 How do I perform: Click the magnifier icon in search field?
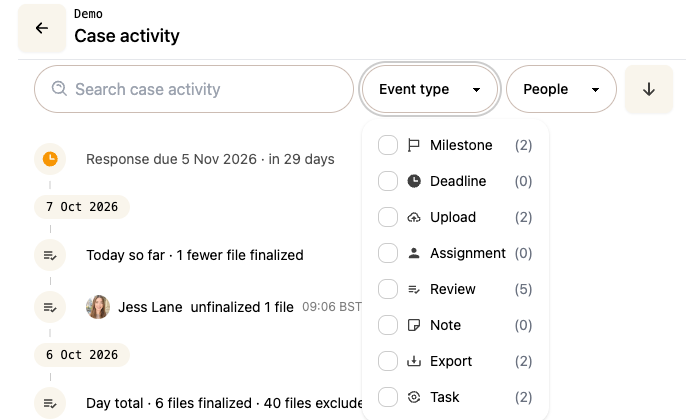tap(59, 89)
